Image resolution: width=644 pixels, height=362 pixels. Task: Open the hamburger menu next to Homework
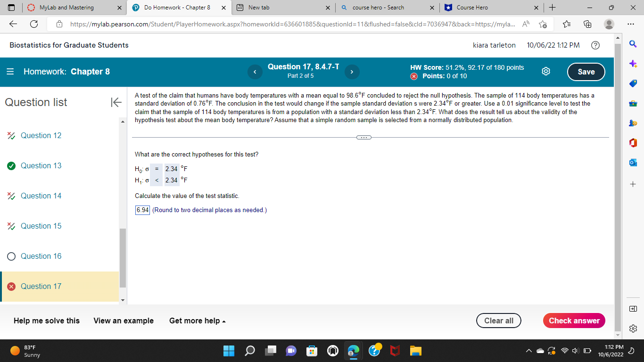10,72
